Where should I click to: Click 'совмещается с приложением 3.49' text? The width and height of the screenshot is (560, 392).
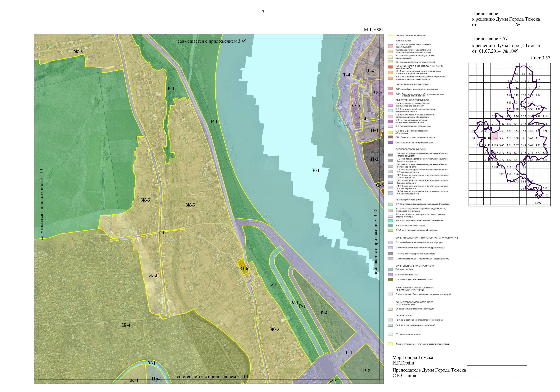point(212,41)
